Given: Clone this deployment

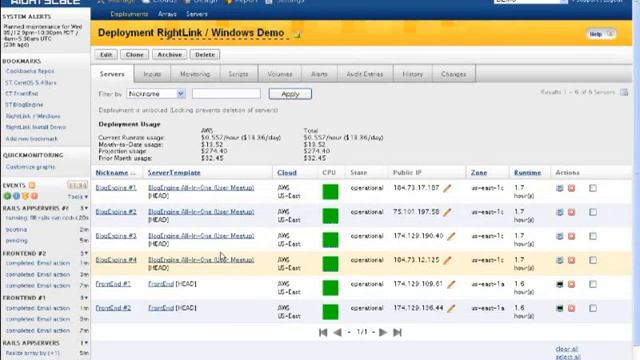Looking at the screenshot, I should 134,54.
